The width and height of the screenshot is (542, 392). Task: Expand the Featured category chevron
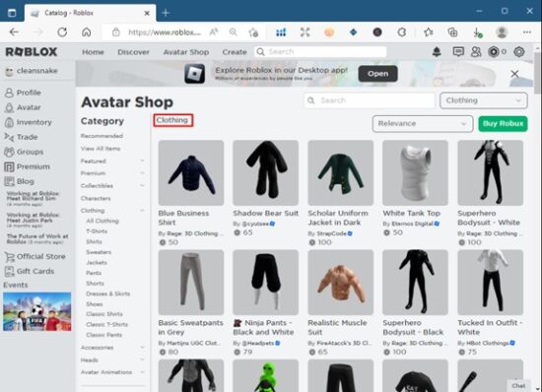click(143, 161)
